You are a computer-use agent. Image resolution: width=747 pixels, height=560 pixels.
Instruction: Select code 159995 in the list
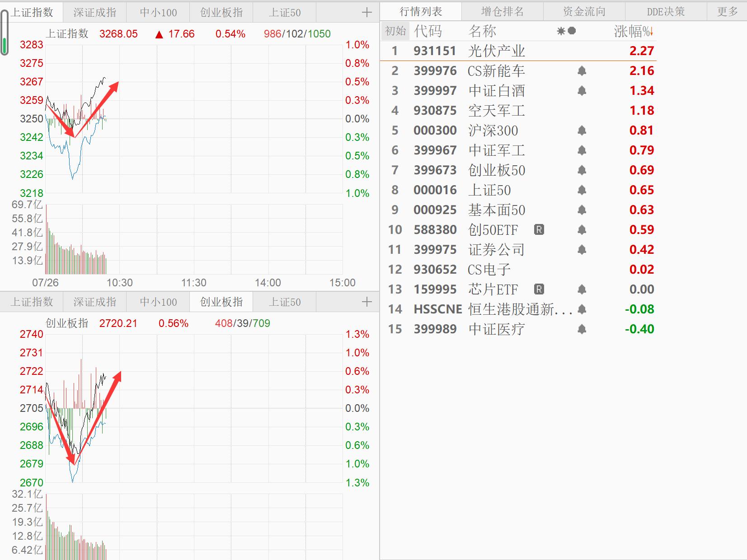tap(435, 289)
